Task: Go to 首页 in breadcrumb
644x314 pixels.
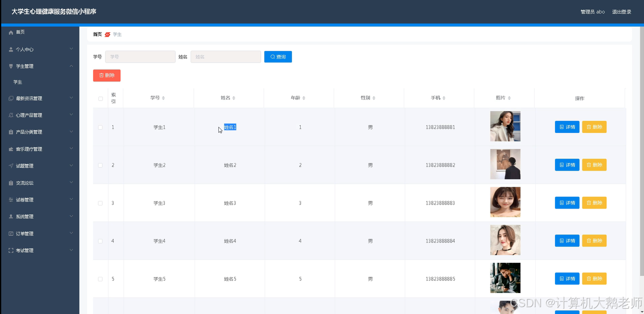Action: point(98,34)
